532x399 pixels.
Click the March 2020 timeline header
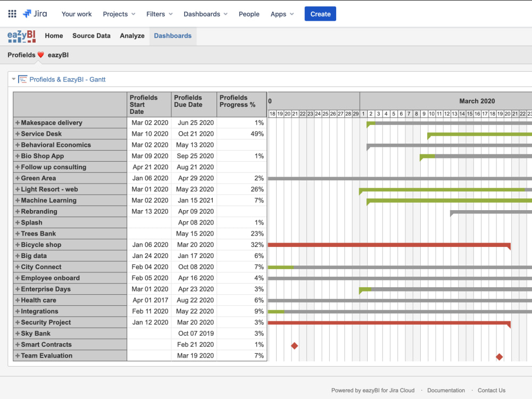tap(477, 101)
